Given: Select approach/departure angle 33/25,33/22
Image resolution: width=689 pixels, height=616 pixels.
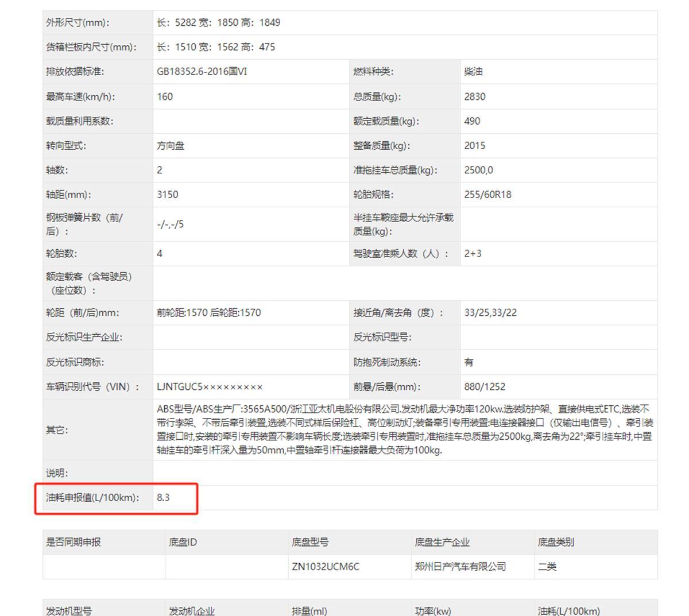Looking at the screenshot, I should tap(490, 313).
